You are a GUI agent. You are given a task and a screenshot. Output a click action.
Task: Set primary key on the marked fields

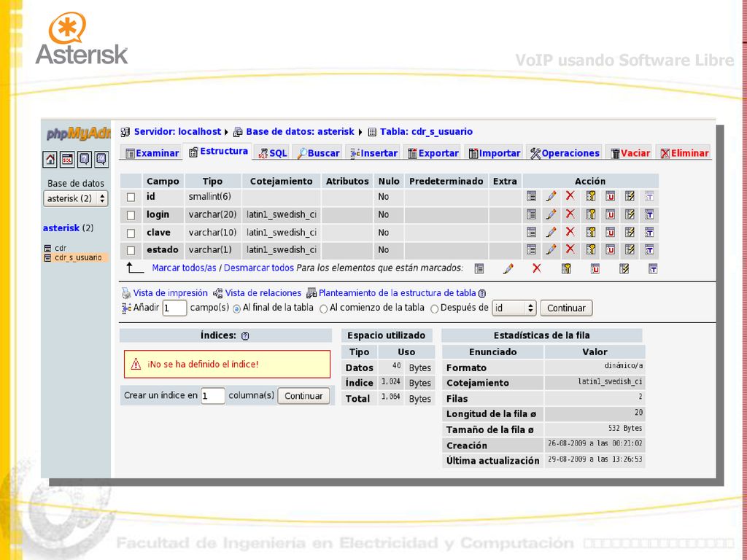566,268
